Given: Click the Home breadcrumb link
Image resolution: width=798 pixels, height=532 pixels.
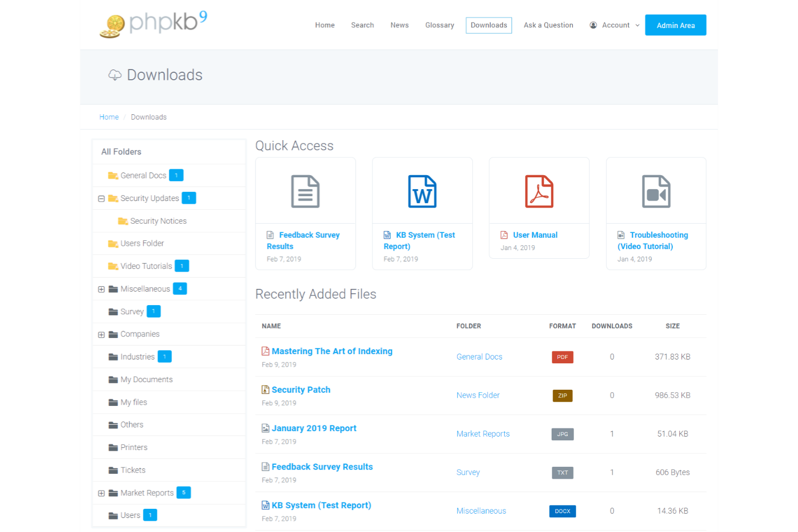Looking at the screenshot, I should (109, 117).
